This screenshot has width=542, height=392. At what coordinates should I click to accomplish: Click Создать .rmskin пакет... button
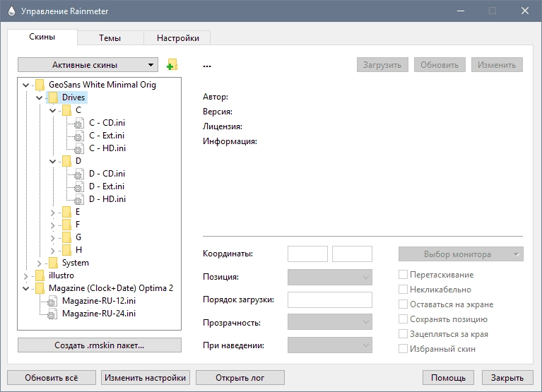(x=100, y=345)
